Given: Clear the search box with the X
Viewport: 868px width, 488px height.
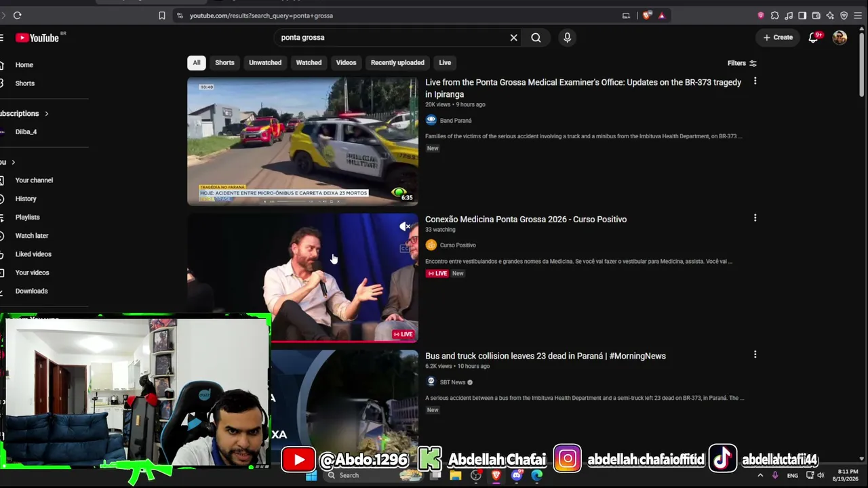Looking at the screenshot, I should (514, 38).
